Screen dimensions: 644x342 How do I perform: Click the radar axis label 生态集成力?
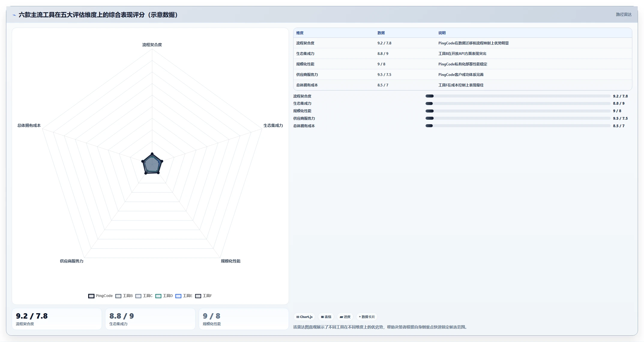[273, 125]
